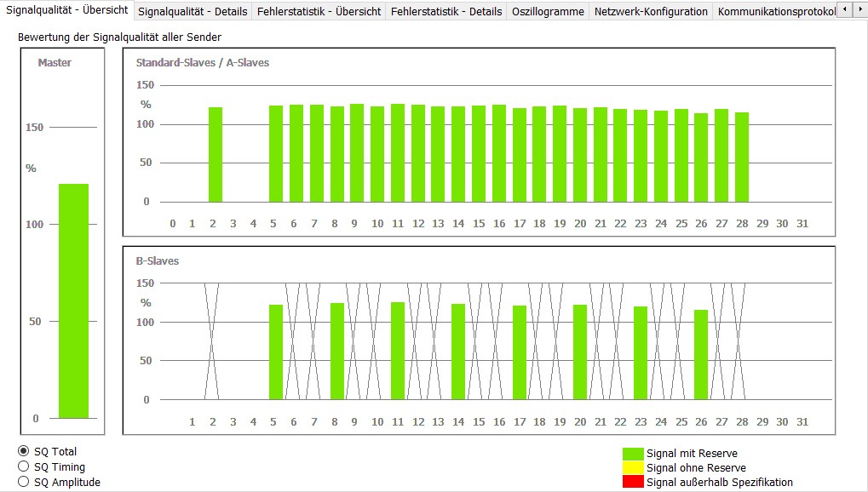Choose SQ Amplitude radio button

pyautogui.click(x=24, y=482)
